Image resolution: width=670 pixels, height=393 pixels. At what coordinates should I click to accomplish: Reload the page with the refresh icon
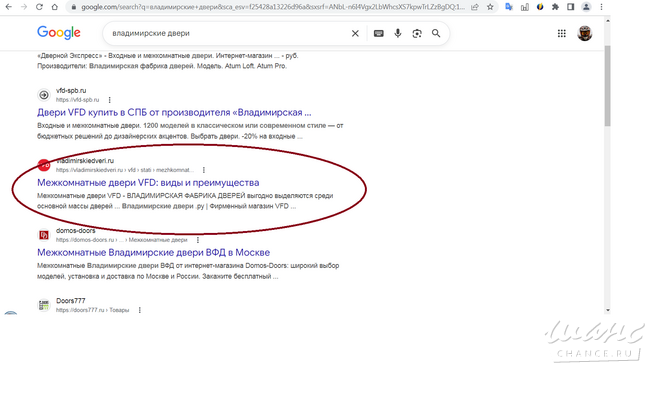click(39, 7)
